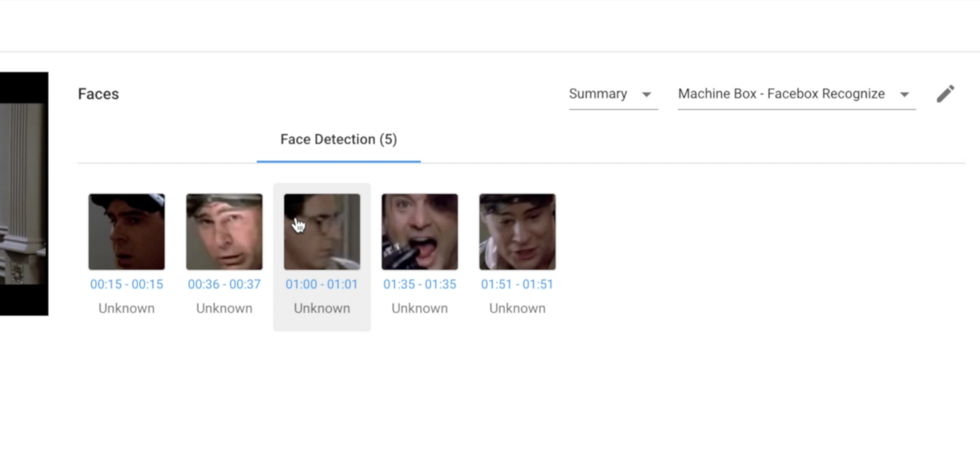Select the Unknown label under 00:36 - 00:37
980x451 pixels.
224,308
